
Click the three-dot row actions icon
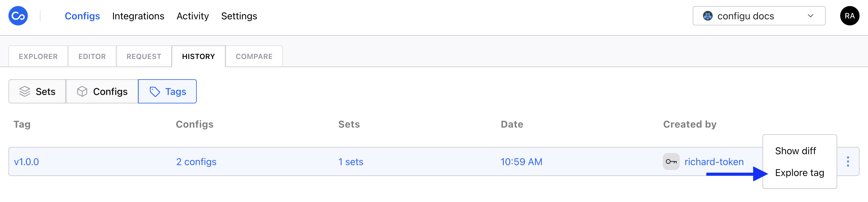(x=848, y=161)
